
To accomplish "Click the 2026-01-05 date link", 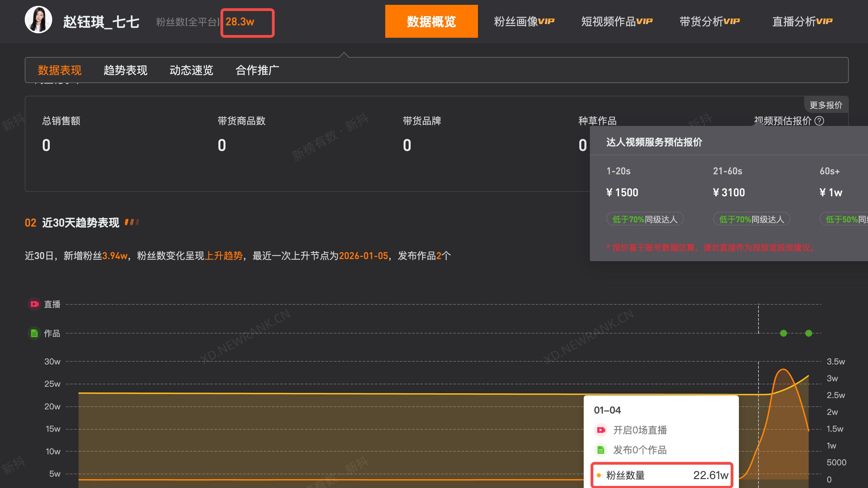I will [363, 255].
